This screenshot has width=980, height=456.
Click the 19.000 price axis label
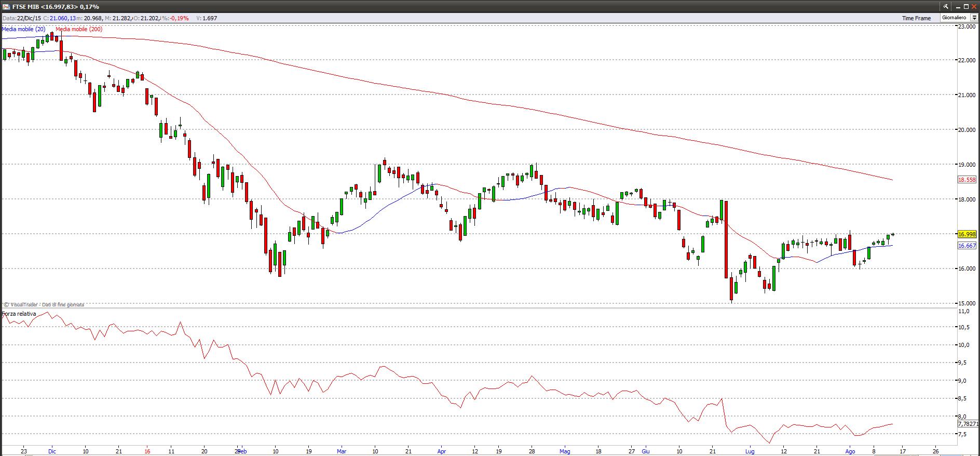pos(967,165)
